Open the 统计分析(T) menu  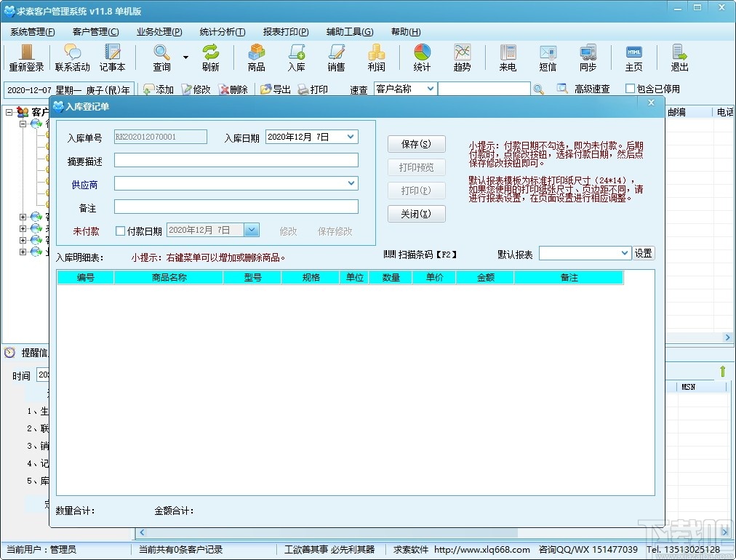point(223,32)
